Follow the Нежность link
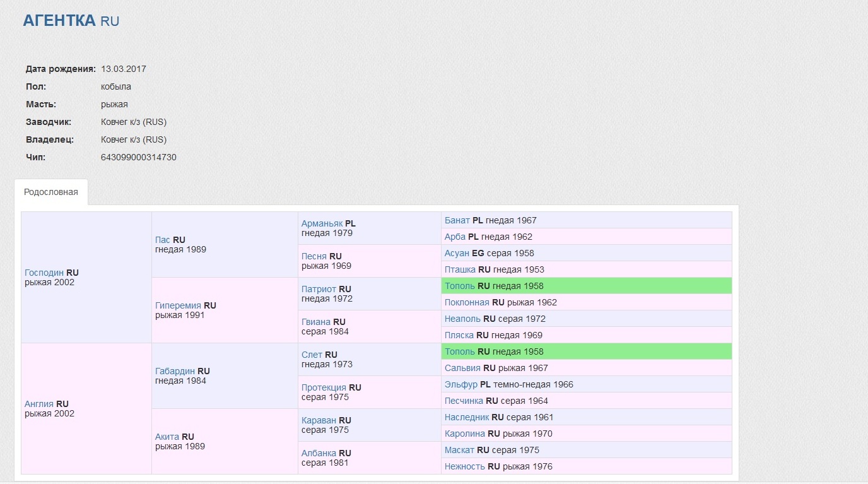The height and width of the screenshot is (484, 868). (x=464, y=466)
